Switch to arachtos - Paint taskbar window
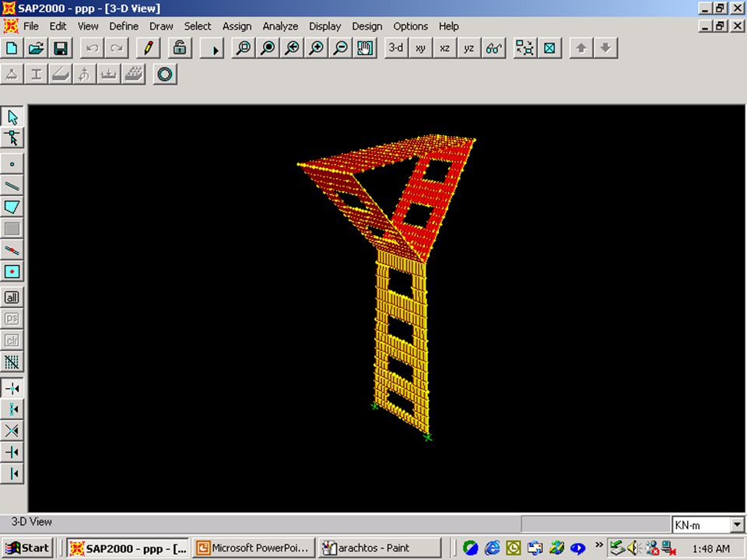Viewport: 747px width, 560px height. tap(380, 548)
